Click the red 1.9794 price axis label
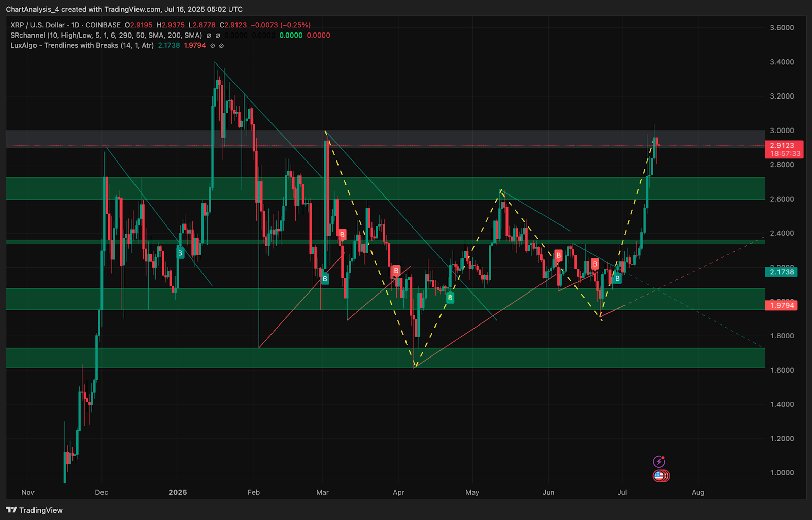Screen dimensions: 812x520 782,305
